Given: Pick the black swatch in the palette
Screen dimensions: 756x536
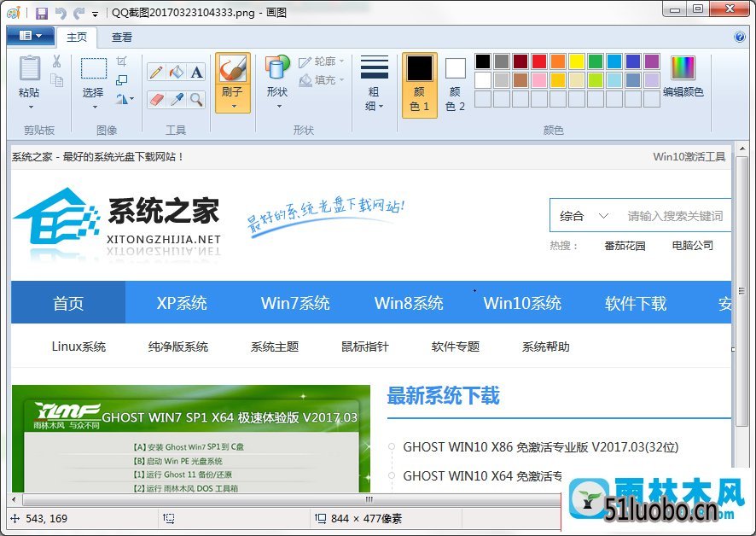Looking at the screenshot, I should (483, 61).
